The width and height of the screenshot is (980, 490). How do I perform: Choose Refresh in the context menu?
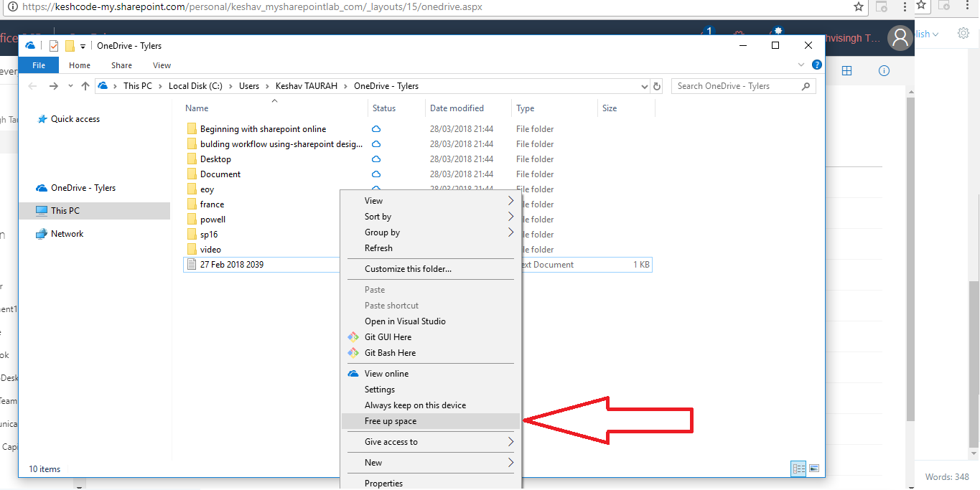pyautogui.click(x=431, y=248)
